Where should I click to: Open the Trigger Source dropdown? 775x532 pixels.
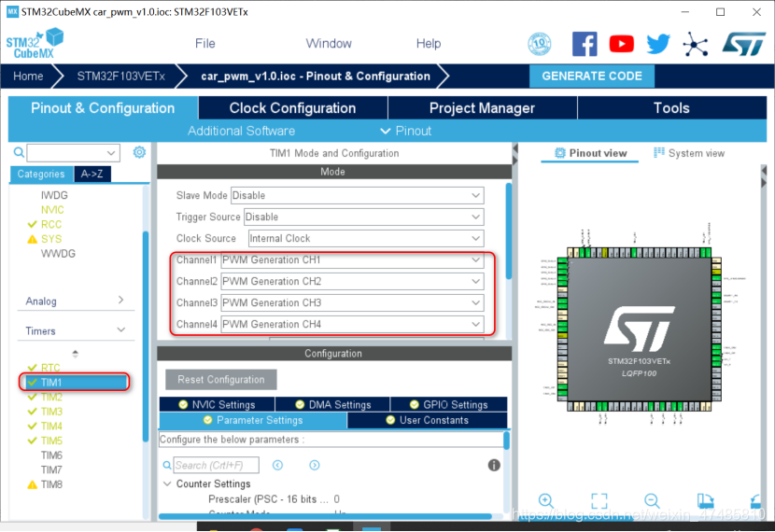tap(364, 217)
